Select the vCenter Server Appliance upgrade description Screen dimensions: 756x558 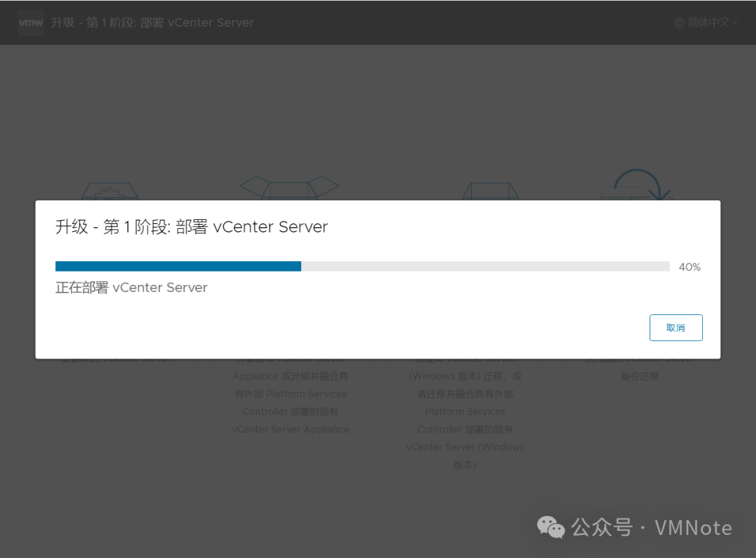pos(290,403)
